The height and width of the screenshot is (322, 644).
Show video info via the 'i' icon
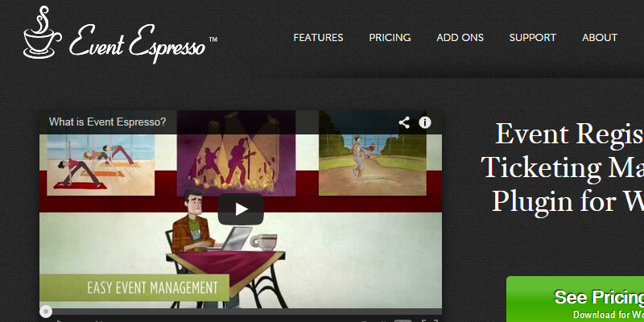pos(425,122)
